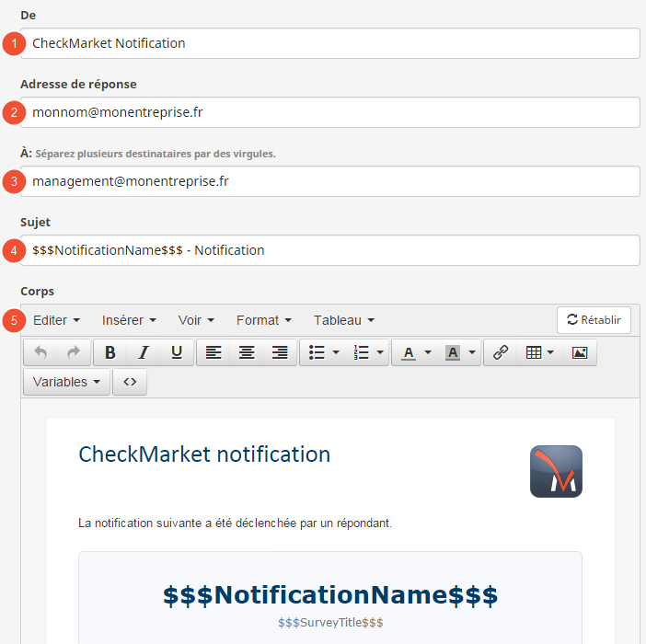Insert a numbered list
This screenshot has height=644, width=646.
[x=362, y=353]
